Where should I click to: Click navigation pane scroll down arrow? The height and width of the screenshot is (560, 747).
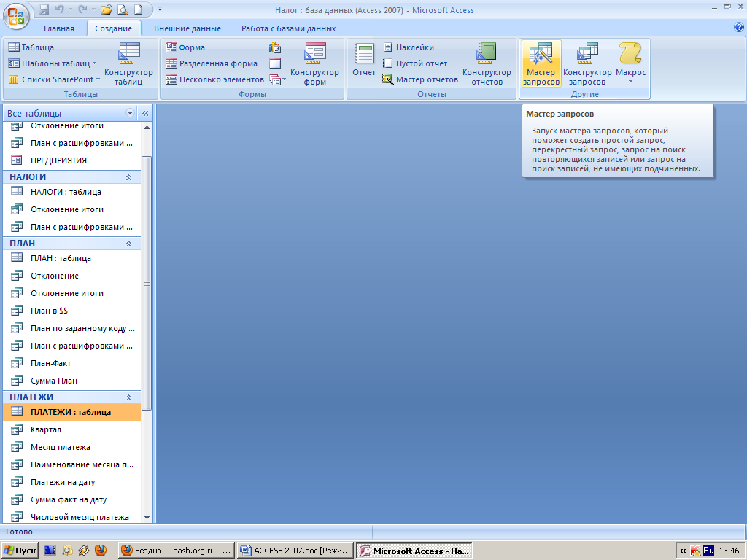point(147,517)
